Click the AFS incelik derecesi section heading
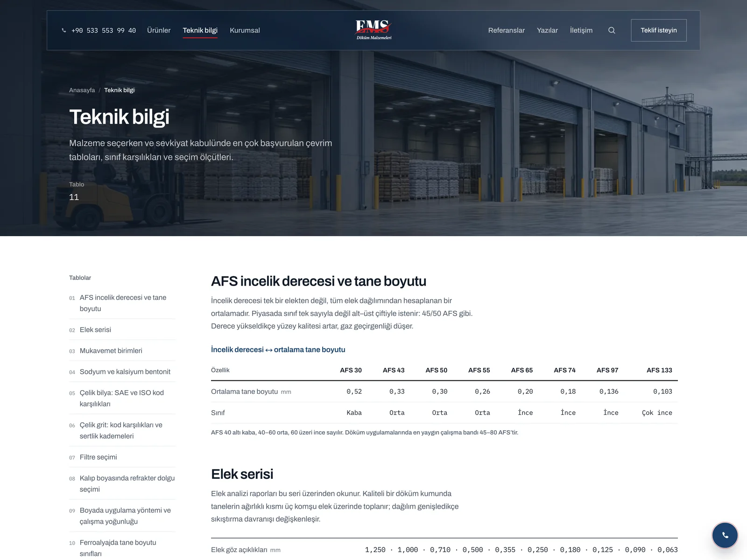Image resolution: width=747 pixels, height=560 pixels. (x=318, y=281)
